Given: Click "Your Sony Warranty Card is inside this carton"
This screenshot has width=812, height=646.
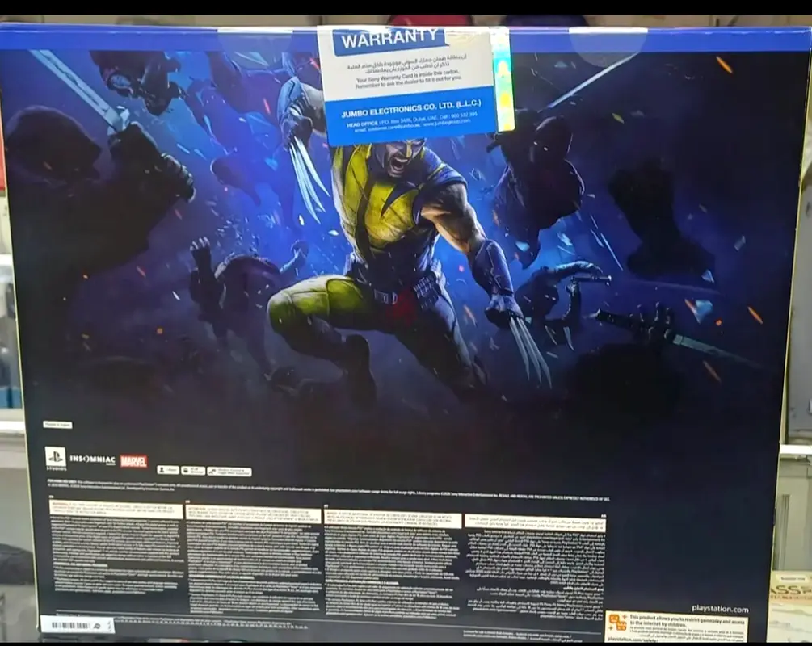Looking at the screenshot, I should pyautogui.click(x=407, y=77).
